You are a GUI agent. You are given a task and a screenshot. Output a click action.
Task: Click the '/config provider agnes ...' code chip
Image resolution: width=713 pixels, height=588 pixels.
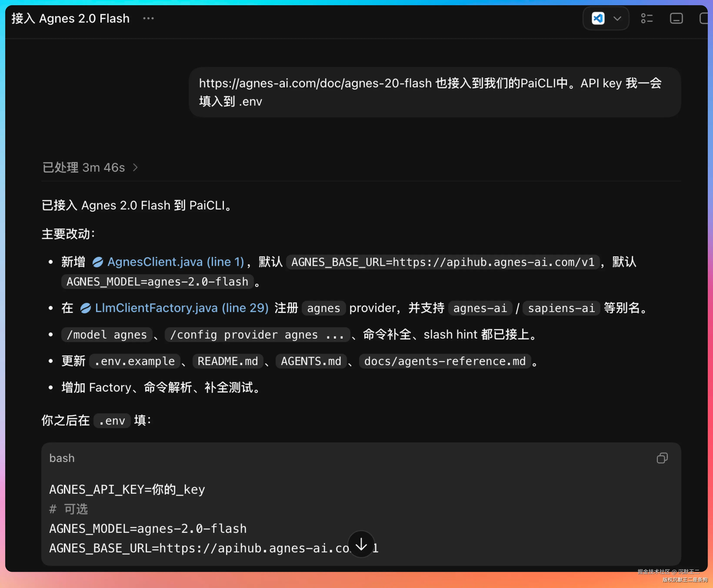[257, 335]
